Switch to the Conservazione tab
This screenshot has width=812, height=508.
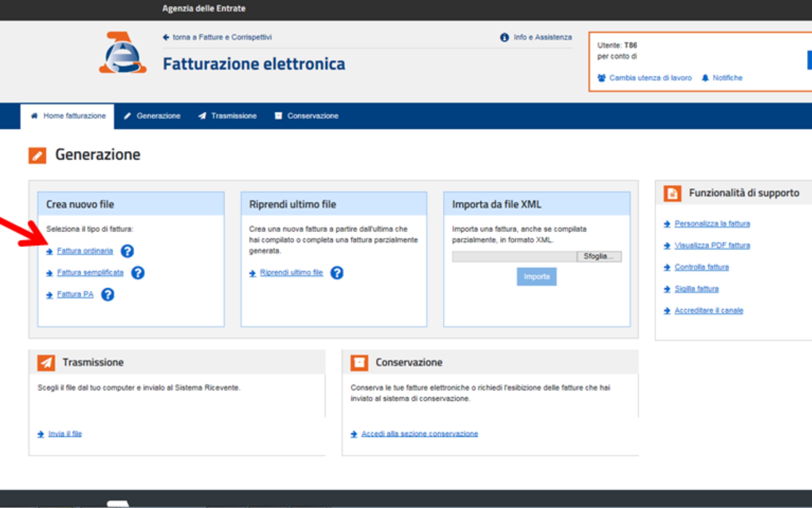click(306, 116)
